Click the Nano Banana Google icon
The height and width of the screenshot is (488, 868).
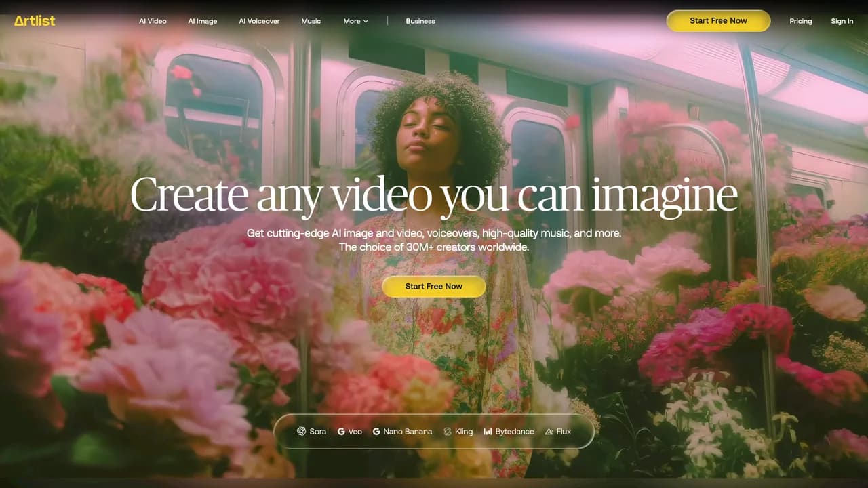click(376, 431)
